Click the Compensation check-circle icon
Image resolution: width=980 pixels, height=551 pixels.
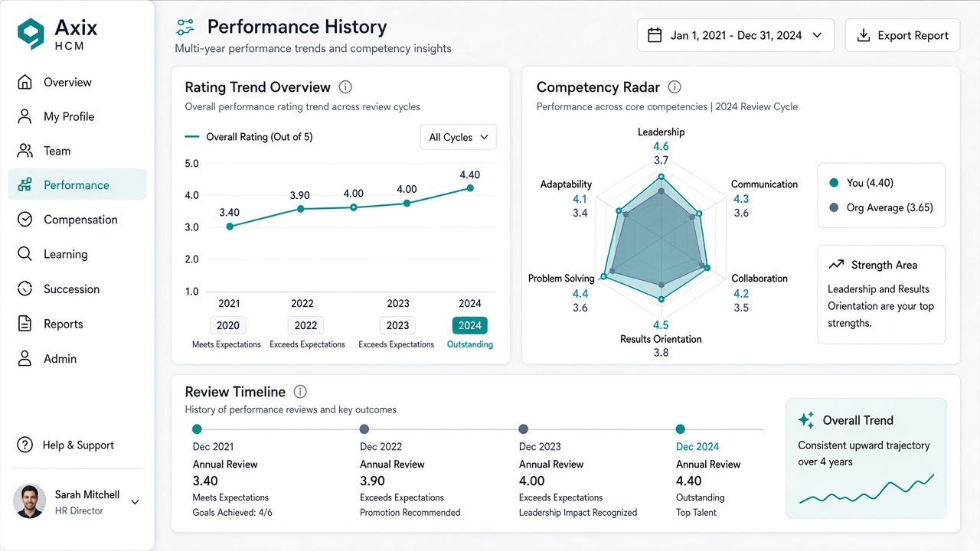coord(25,220)
